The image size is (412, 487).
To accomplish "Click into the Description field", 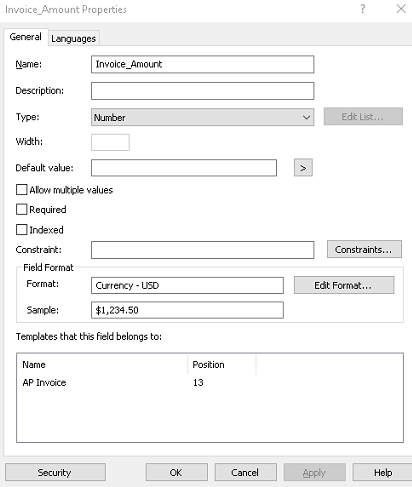I will point(202,91).
